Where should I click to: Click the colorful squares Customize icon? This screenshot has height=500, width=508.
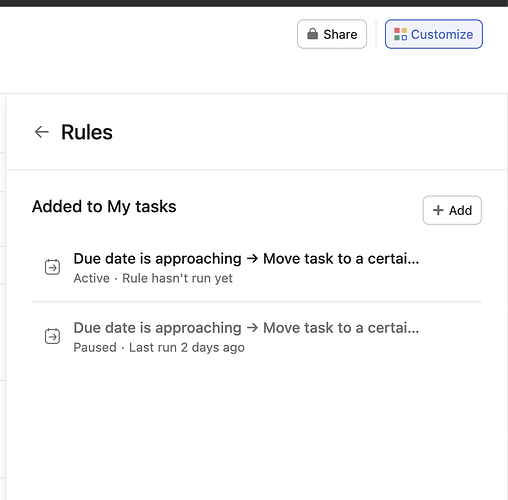click(400, 34)
